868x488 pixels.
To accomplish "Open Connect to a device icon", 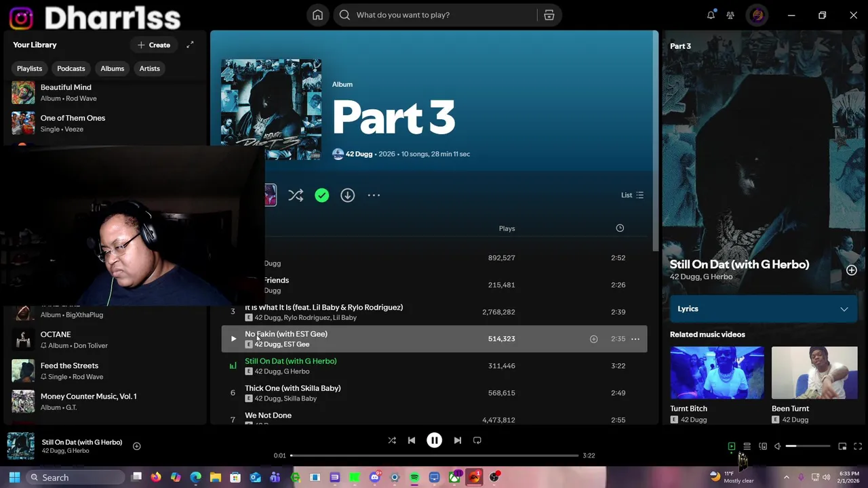I will 763,447.
